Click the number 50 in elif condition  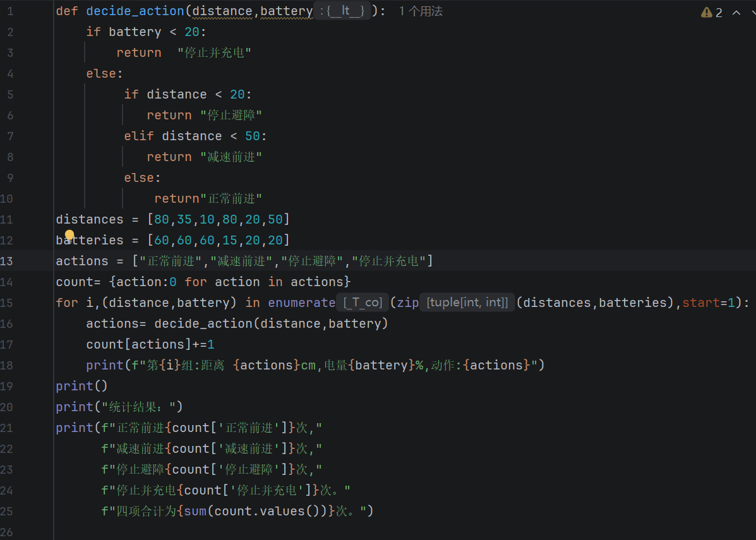[x=253, y=136]
